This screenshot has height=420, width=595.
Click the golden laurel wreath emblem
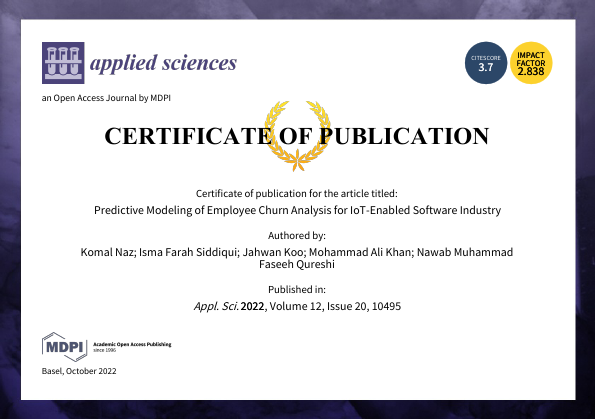(298, 136)
